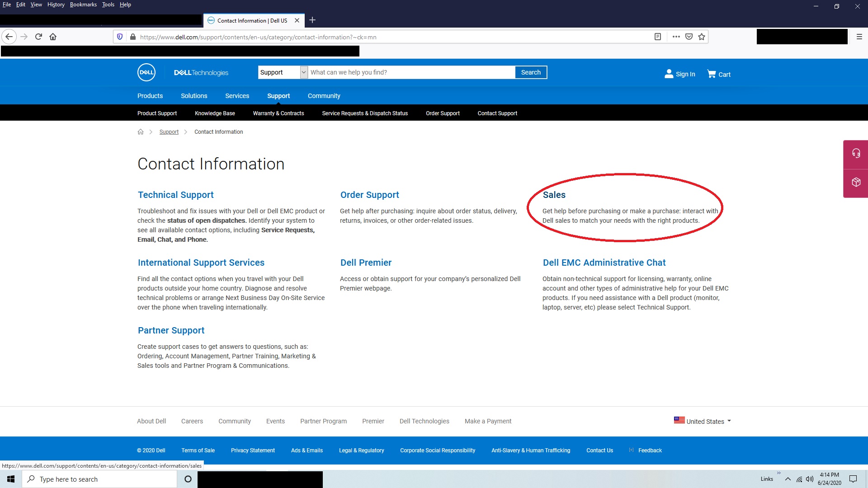Show site security padlock info
The image size is (868, 488).
pyautogui.click(x=132, y=37)
